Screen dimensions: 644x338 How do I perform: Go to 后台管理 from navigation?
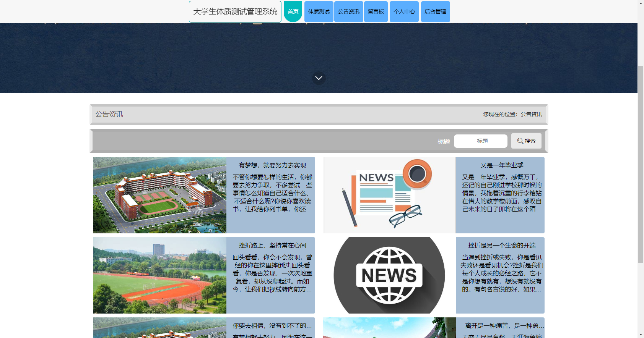(x=435, y=11)
